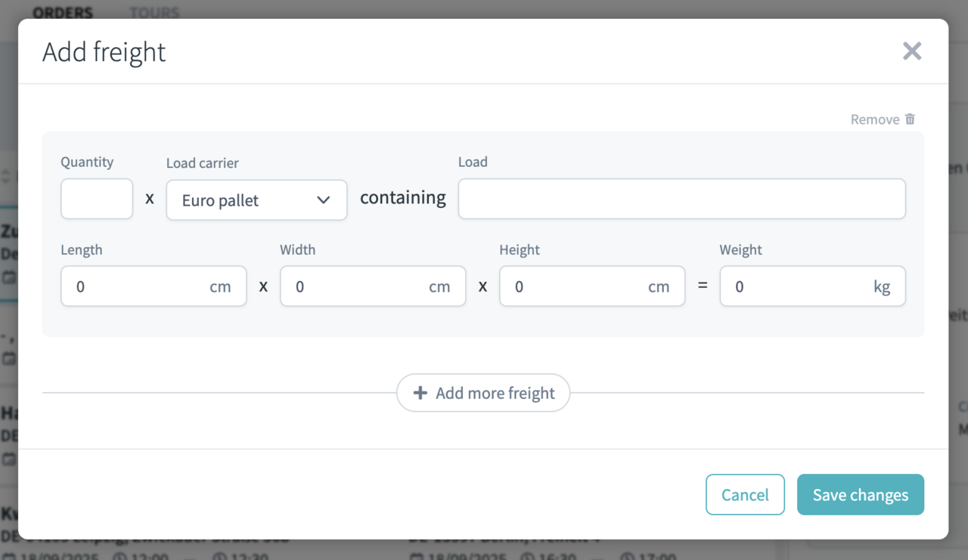The width and height of the screenshot is (968, 560).
Task: Click the Weight field showing 0 kg
Action: [812, 286]
